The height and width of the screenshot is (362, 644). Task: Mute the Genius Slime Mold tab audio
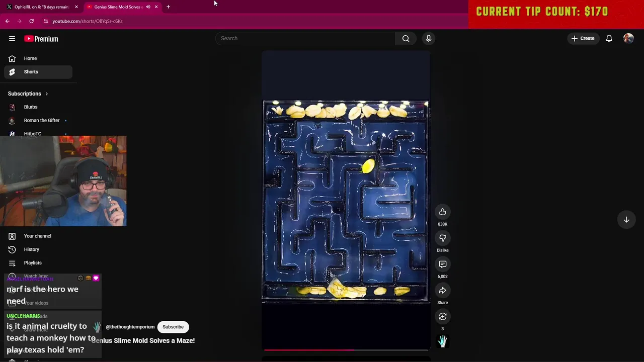[148, 7]
